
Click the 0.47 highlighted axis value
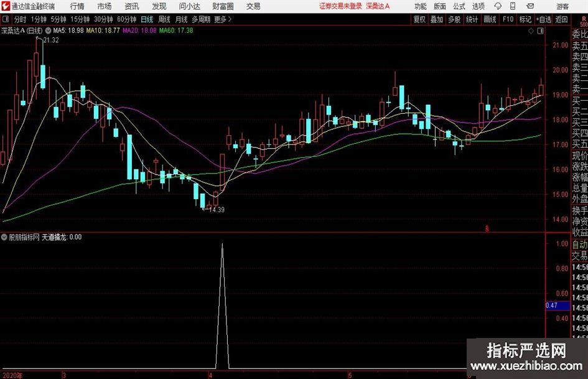[558, 306]
